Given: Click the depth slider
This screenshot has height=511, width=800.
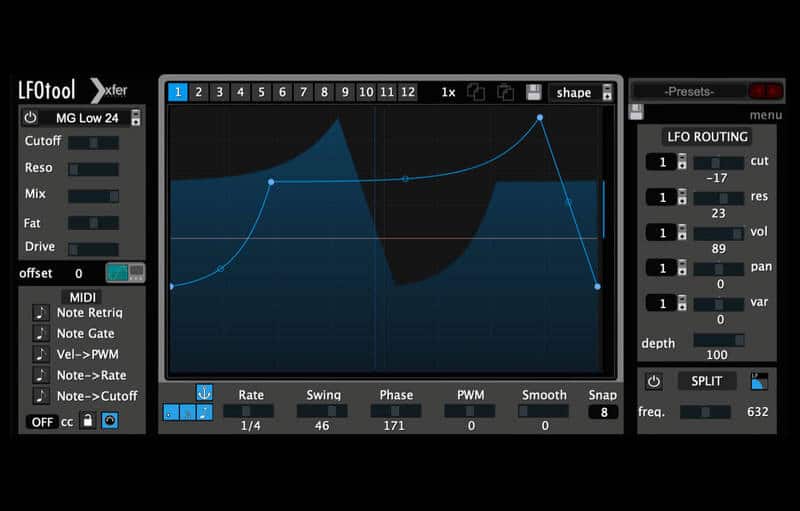Looking at the screenshot, I should [x=718, y=340].
